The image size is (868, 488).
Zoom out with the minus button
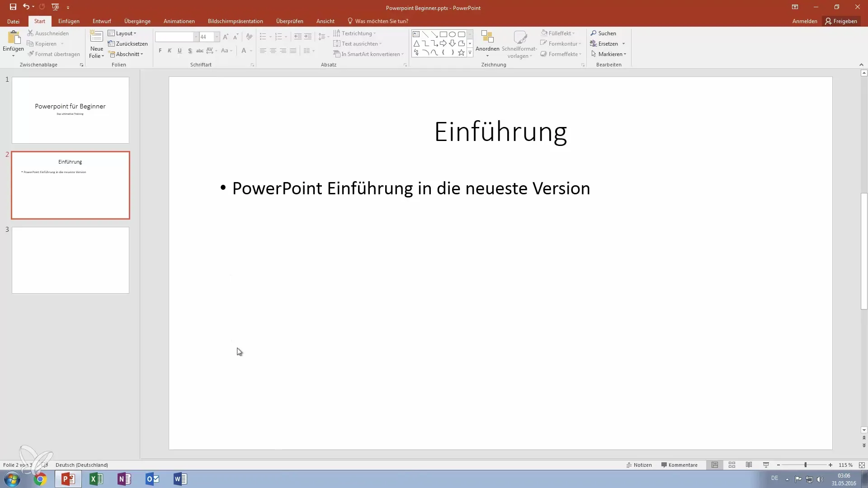point(778,465)
